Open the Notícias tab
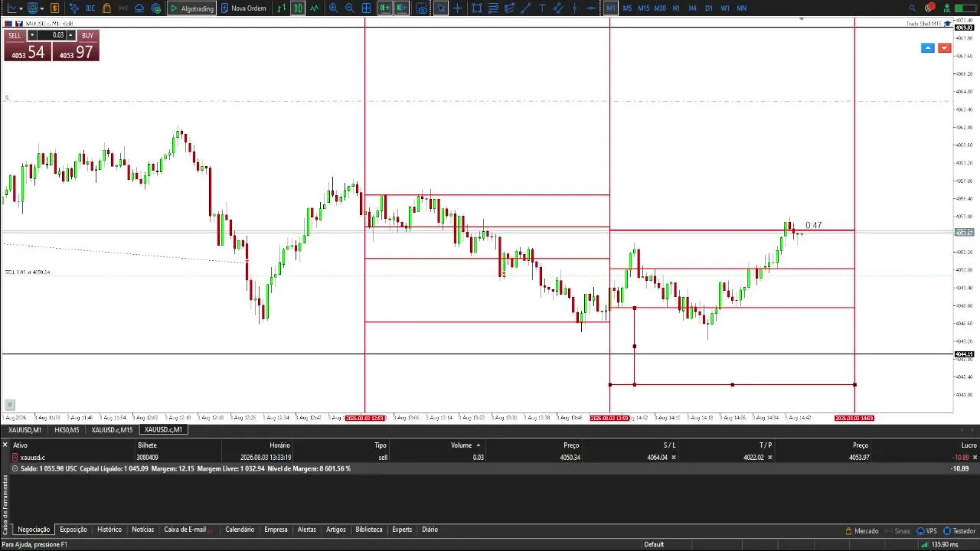Viewport: 980px width, 551px height. click(142, 530)
